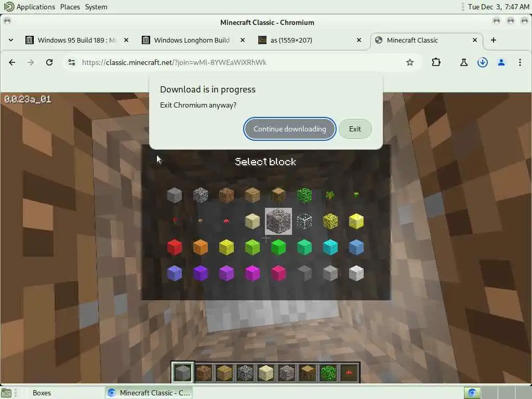Click Exit button in download dialog
532x399 pixels.
tap(355, 129)
